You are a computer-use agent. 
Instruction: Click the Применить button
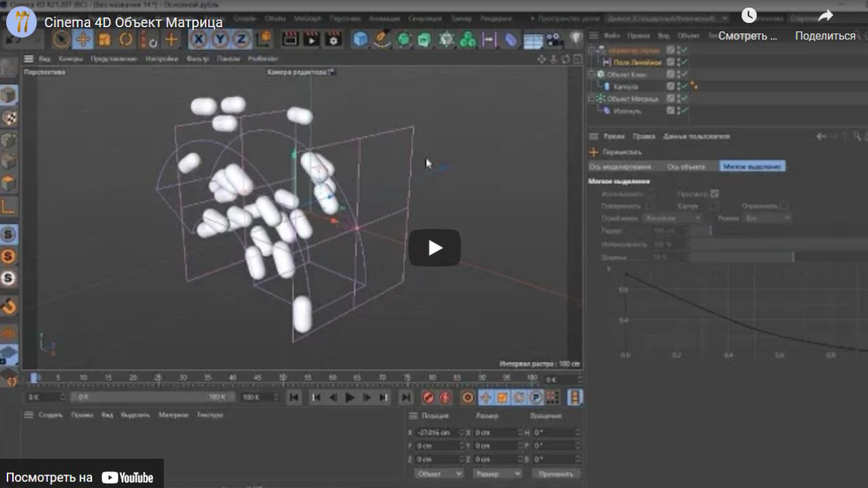[x=556, y=474]
